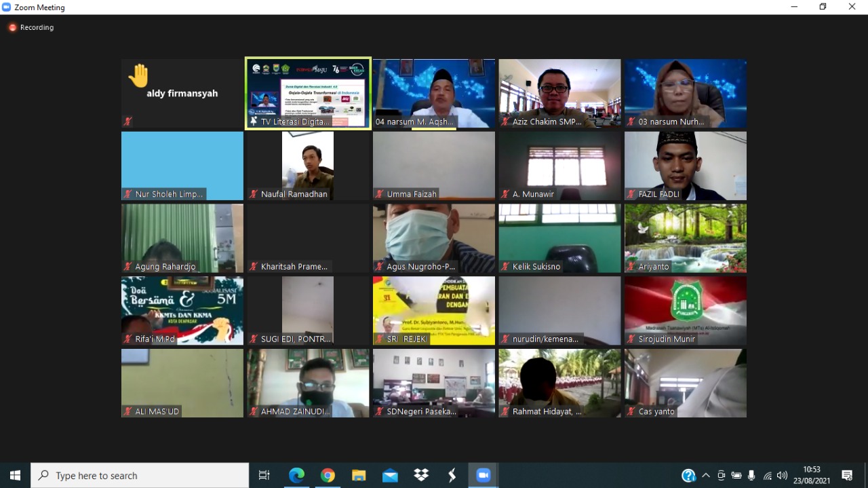Click muted mic icon on Aziz Chakim tile
Viewport: 868px width, 488px height.
coord(505,122)
